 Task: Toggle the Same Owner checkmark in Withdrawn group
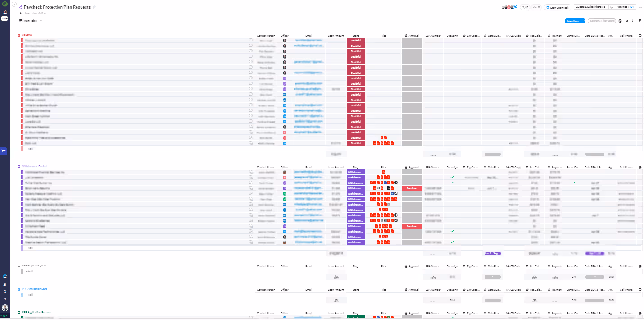click(573, 183)
